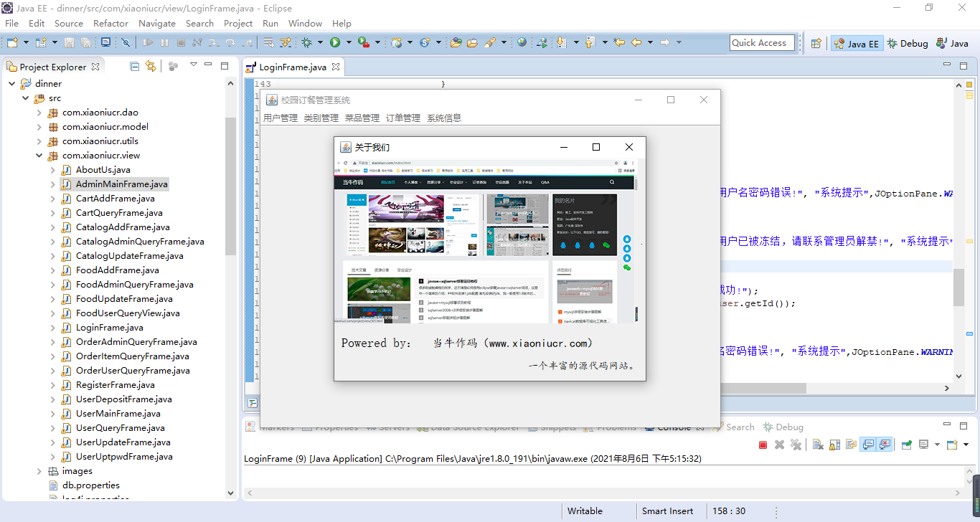
Task: Expand com.xiaoniucr.dao package
Action: [39, 113]
